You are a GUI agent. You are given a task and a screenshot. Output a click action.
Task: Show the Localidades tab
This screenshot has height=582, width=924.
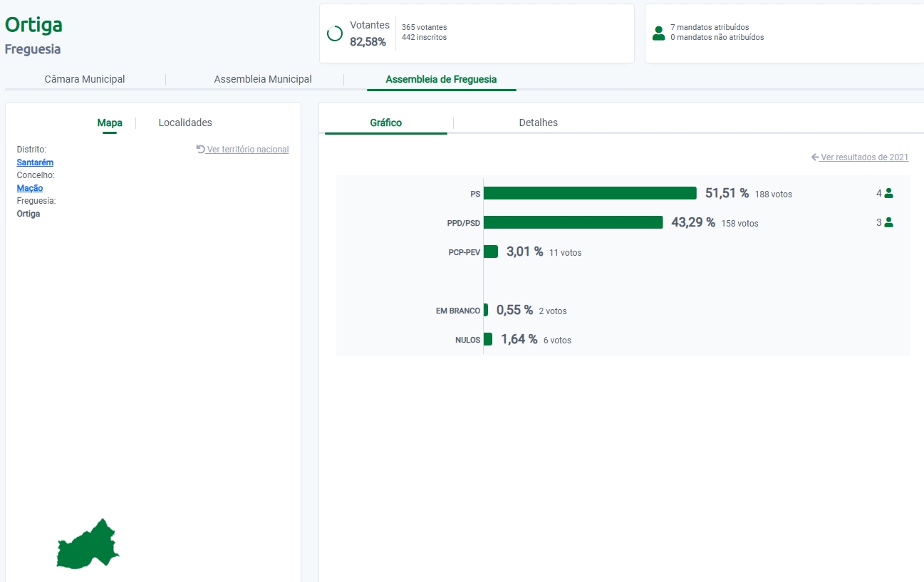[x=185, y=123]
